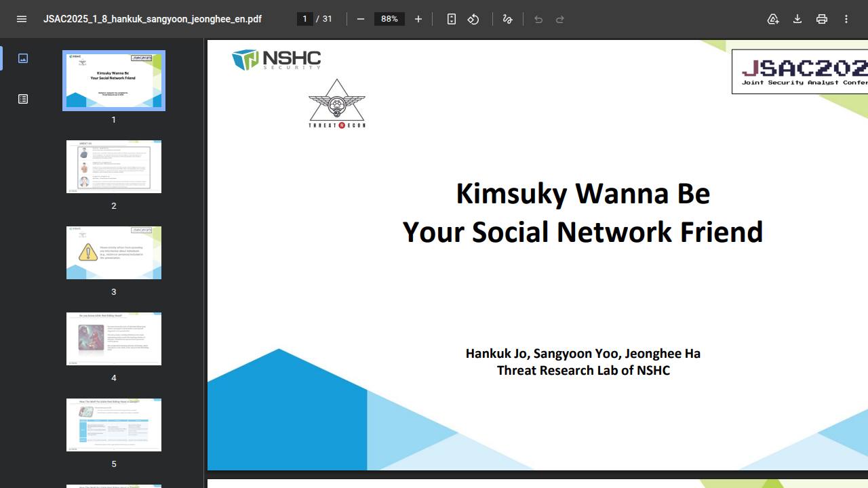Click 'Threat Research Lab of NSHC' text

583,370
